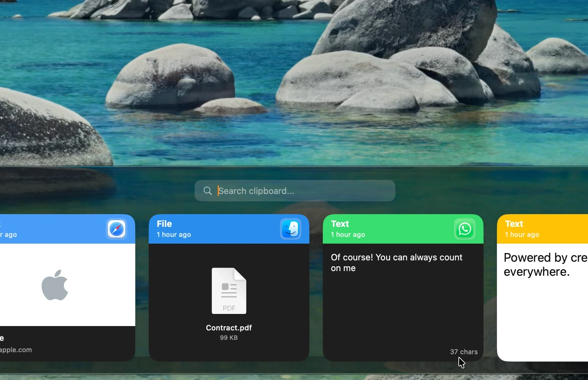Click the 37 chars count label
The width and height of the screenshot is (588, 380).
[x=464, y=352]
